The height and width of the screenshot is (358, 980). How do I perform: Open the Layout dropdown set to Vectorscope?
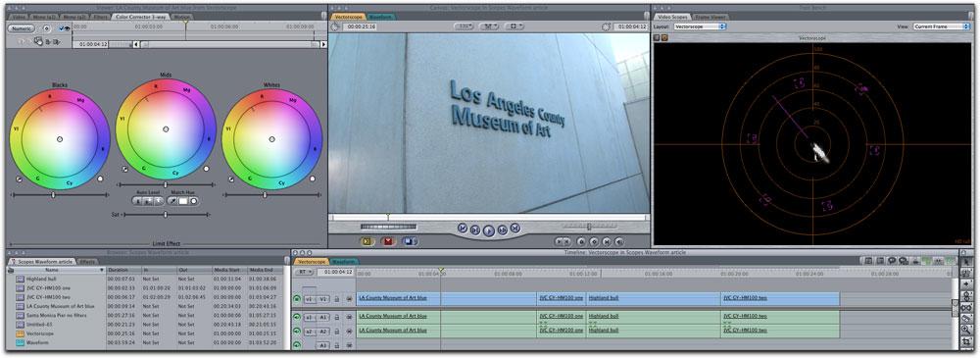pyautogui.click(x=700, y=26)
